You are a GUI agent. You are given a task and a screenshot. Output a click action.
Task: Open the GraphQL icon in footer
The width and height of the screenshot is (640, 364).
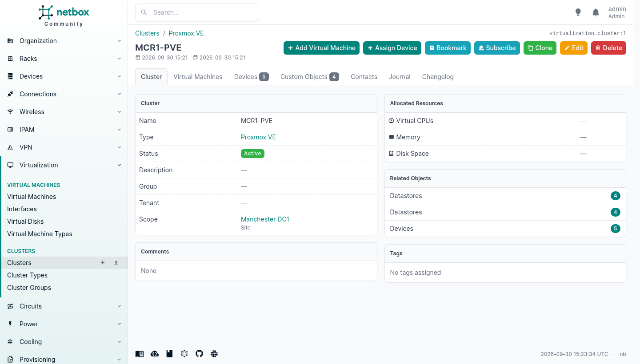click(184, 354)
